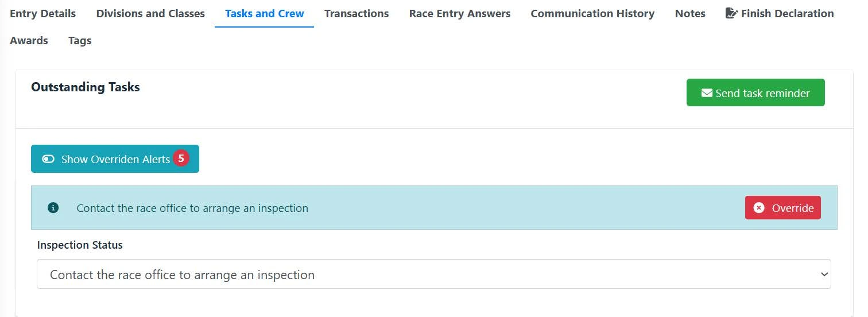868x317 pixels.
Task: Click the toggle icon in Show Overriden Alerts
Action: pos(48,159)
